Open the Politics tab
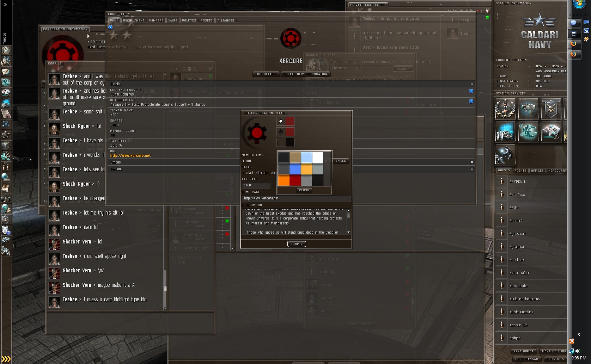The width and height of the screenshot is (591, 364). click(x=189, y=20)
